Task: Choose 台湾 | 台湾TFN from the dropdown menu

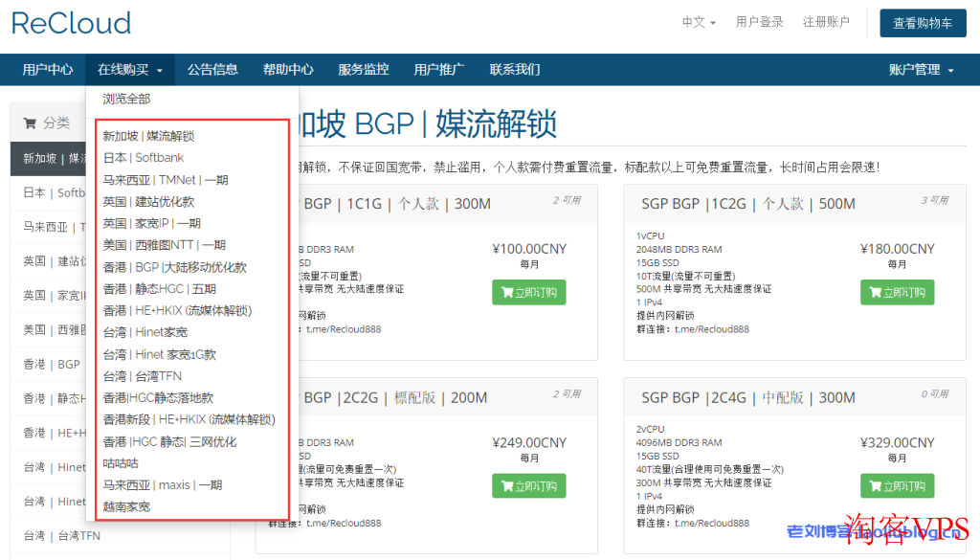Action: (x=143, y=376)
